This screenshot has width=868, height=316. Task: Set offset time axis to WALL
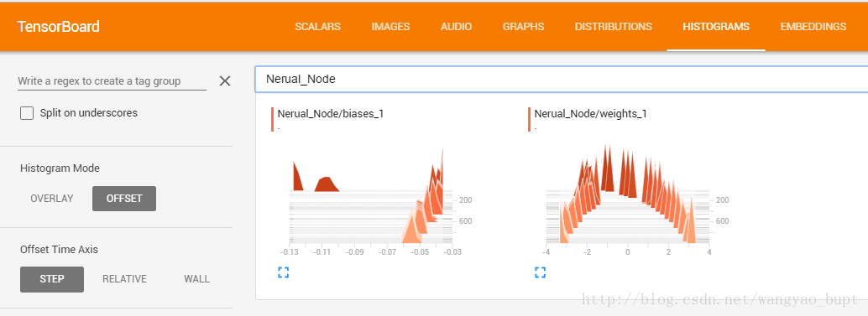pyautogui.click(x=196, y=279)
